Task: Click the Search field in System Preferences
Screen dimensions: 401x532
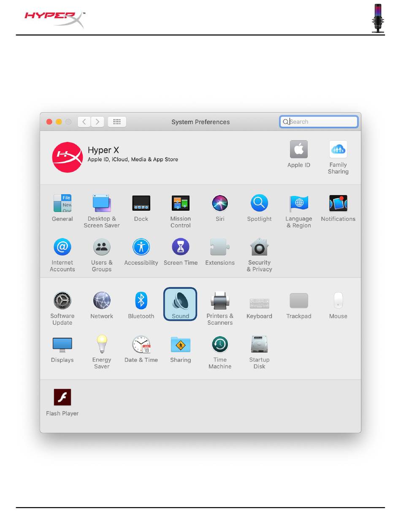Action: [x=319, y=122]
